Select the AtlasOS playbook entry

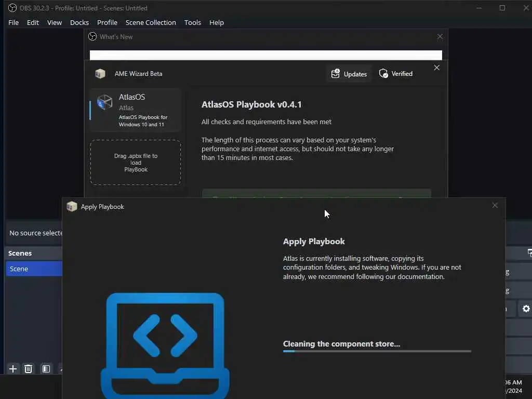[136, 110]
